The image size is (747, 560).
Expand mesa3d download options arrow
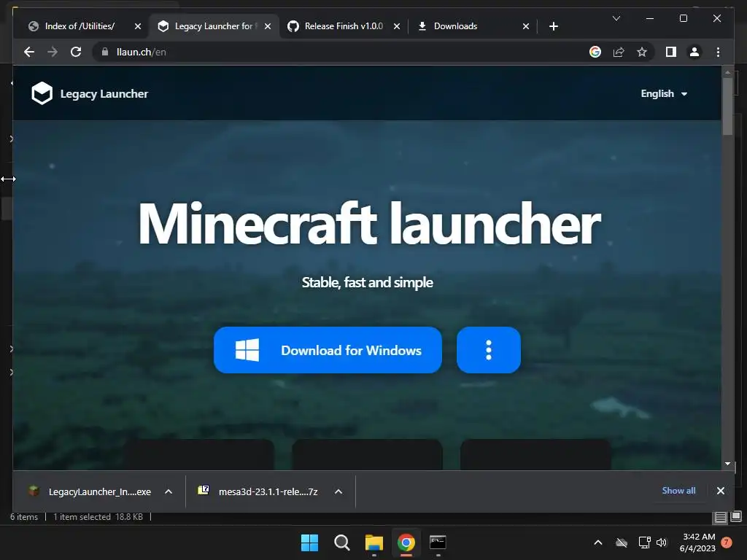pos(338,491)
